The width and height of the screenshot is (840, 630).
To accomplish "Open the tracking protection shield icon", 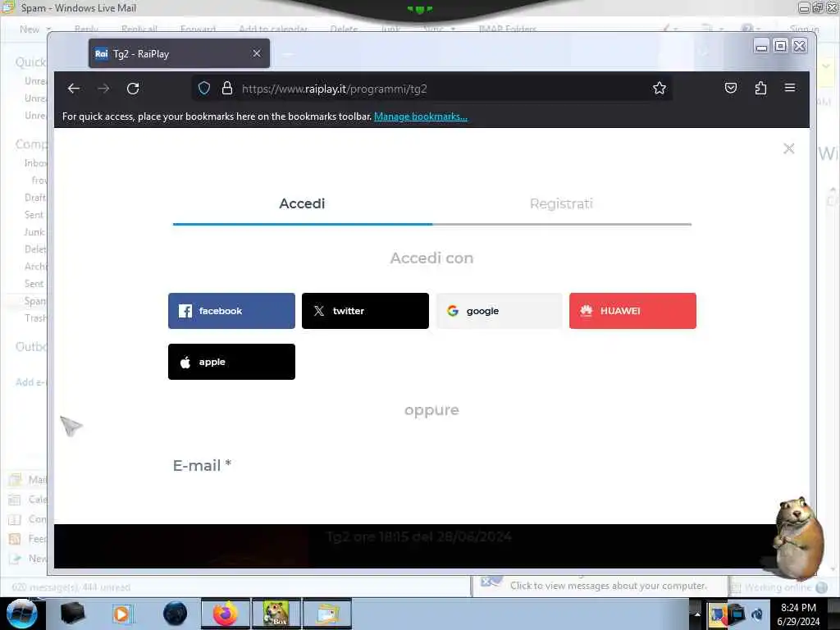I will coord(204,88).
